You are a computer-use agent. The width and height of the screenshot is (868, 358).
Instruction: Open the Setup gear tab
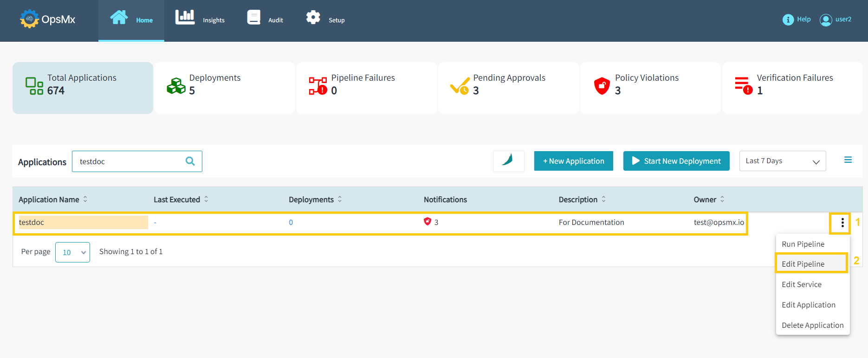tap(325, 19)
